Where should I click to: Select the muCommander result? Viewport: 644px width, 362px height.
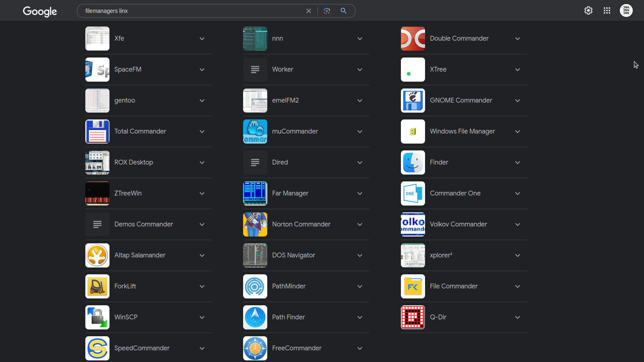tap(295, 132)
